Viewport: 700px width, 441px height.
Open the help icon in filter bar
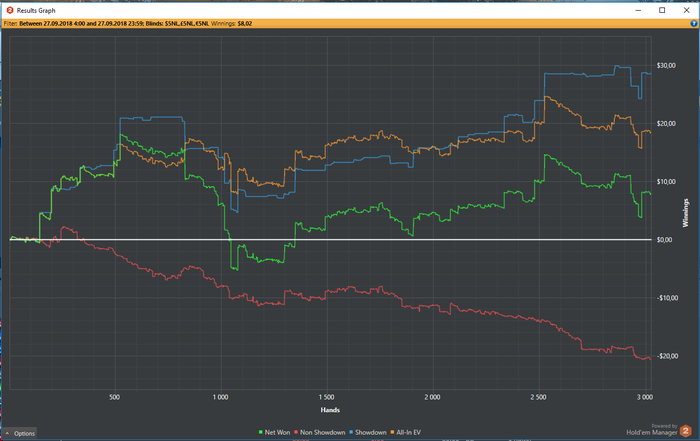coord(694,24)
